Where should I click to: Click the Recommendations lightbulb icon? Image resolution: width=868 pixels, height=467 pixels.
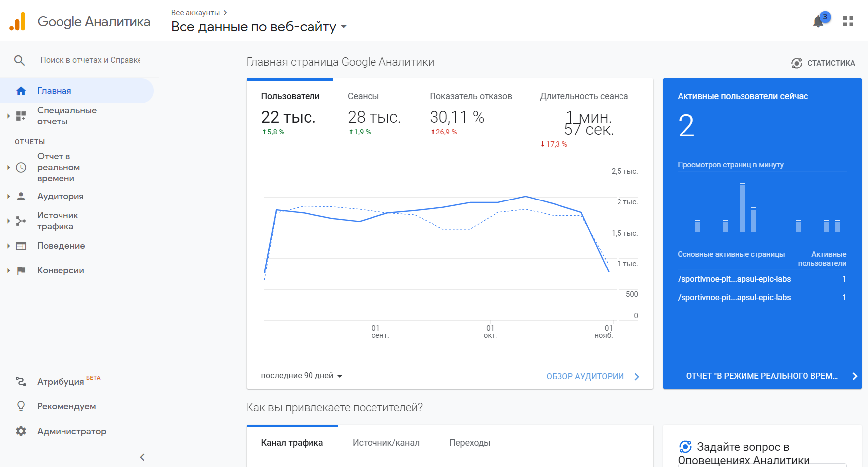point(21,406)
